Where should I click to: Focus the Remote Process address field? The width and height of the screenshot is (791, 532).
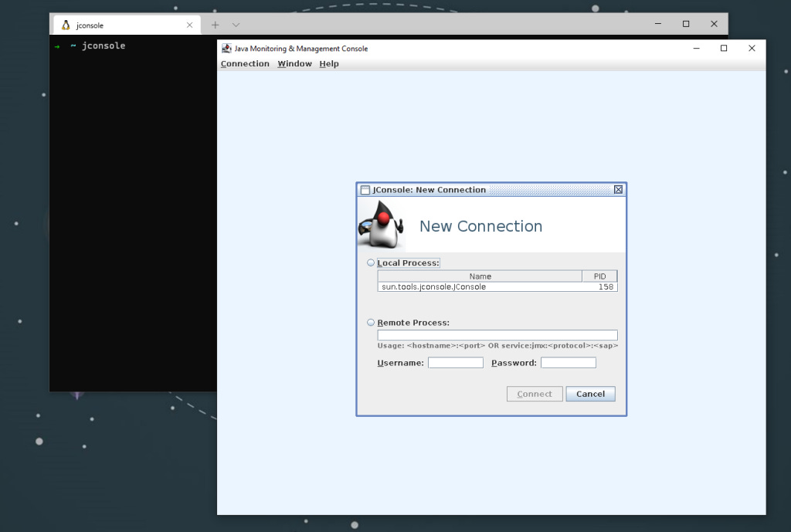pos(497,335)
